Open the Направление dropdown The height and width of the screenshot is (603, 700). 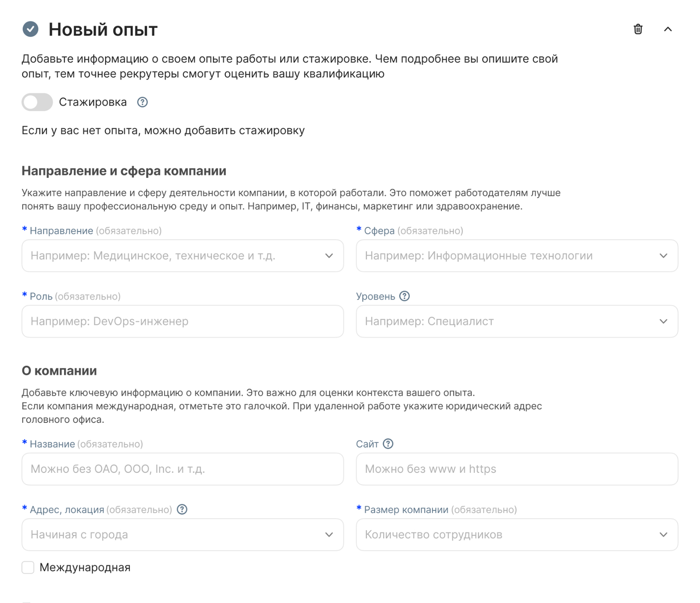pyautogui.click(x=182, y=256)
